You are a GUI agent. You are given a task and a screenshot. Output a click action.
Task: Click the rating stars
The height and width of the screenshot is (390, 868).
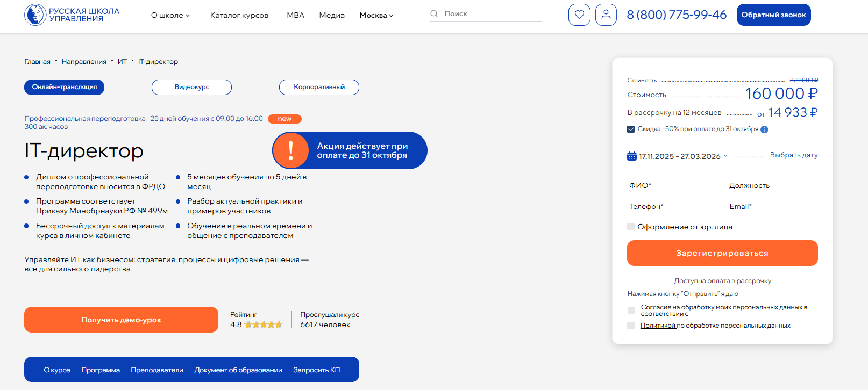(264, 324)
